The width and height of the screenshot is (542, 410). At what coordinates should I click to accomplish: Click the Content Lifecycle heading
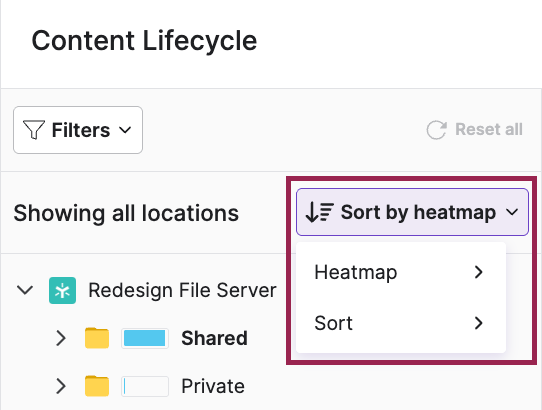(x=144, y=41)
